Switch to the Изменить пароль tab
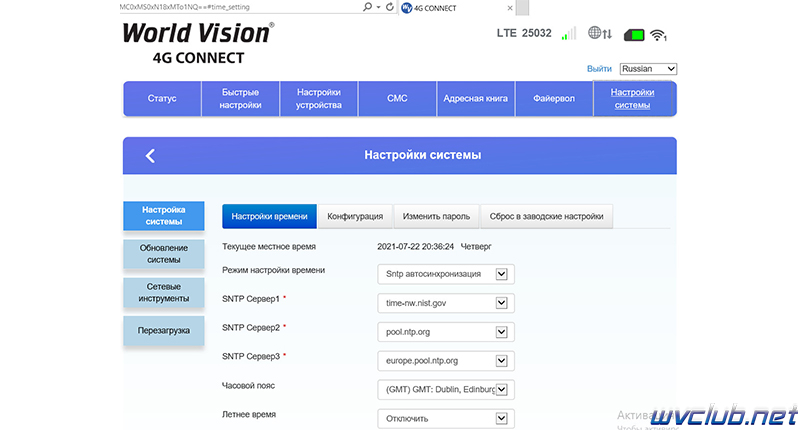Screen dimensions: 800x430 [x=436, y=216]
